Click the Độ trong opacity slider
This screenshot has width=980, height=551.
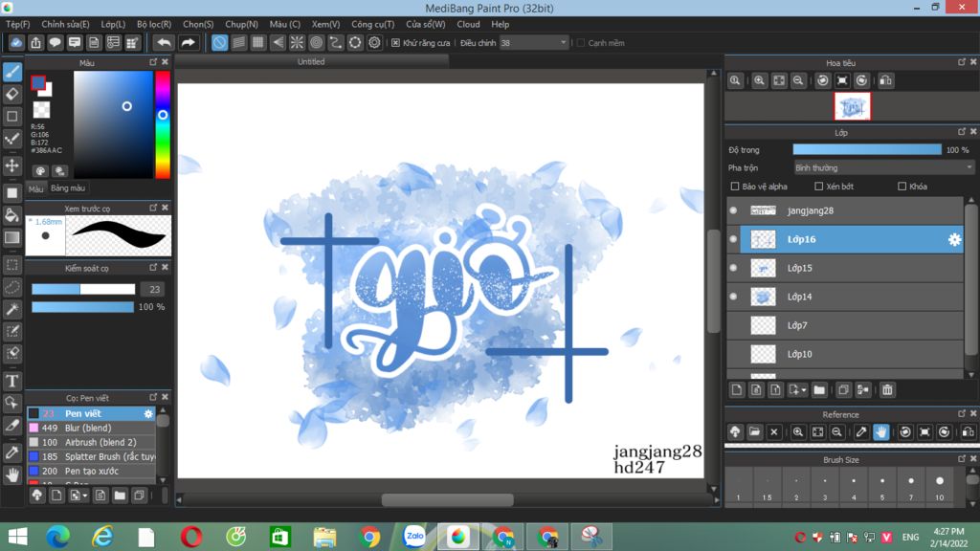pos(867,150)
